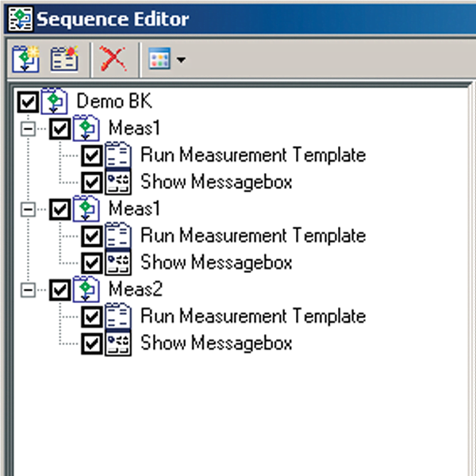Image resolution: width=476 pixels, height=476 pixels.
Task: Select Show Messagebox label under first Meas1
Action: coord(216,182)
